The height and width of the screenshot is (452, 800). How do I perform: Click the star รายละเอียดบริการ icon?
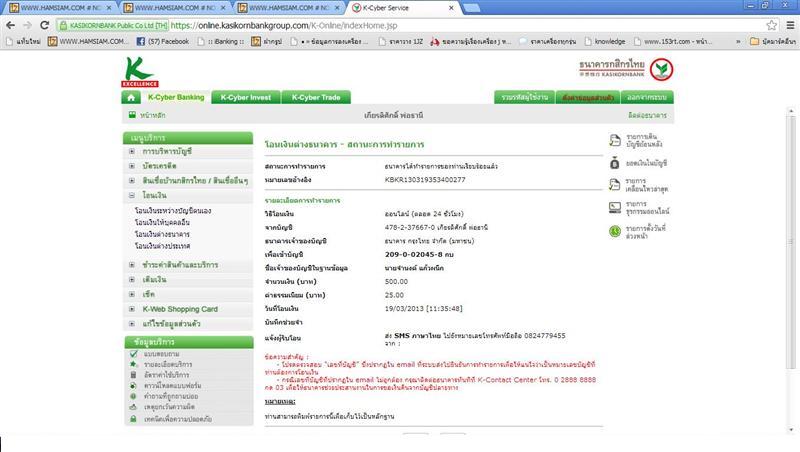[x=133, y=364]
